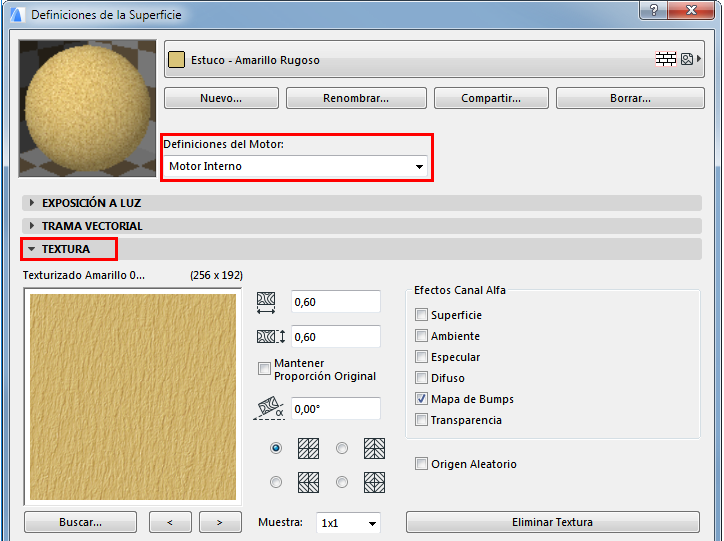Click the horizontal size field 0,60
The image size is (724, 541).
coord(336,302)
